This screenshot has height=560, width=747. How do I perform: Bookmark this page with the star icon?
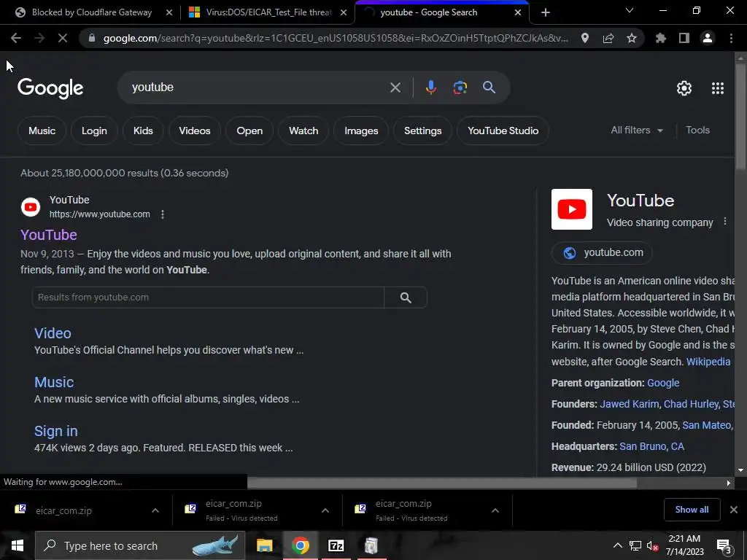click(632, 38)
